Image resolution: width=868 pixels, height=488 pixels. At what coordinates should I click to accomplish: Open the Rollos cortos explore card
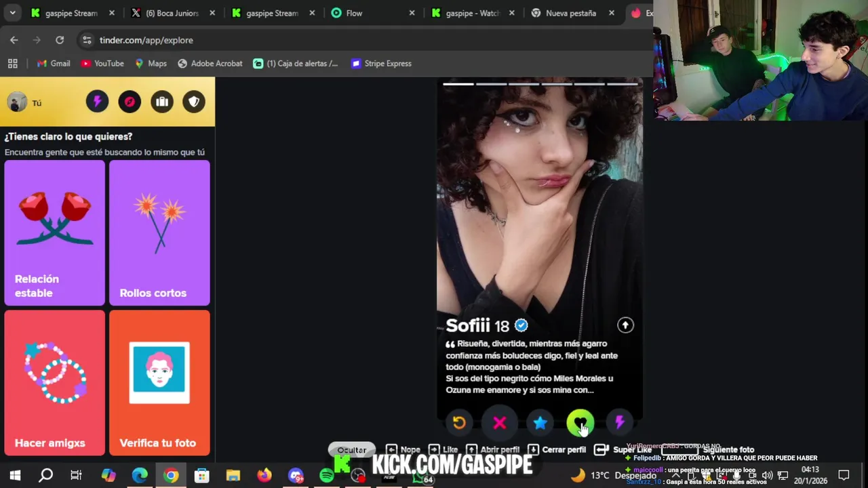[159, 232]
